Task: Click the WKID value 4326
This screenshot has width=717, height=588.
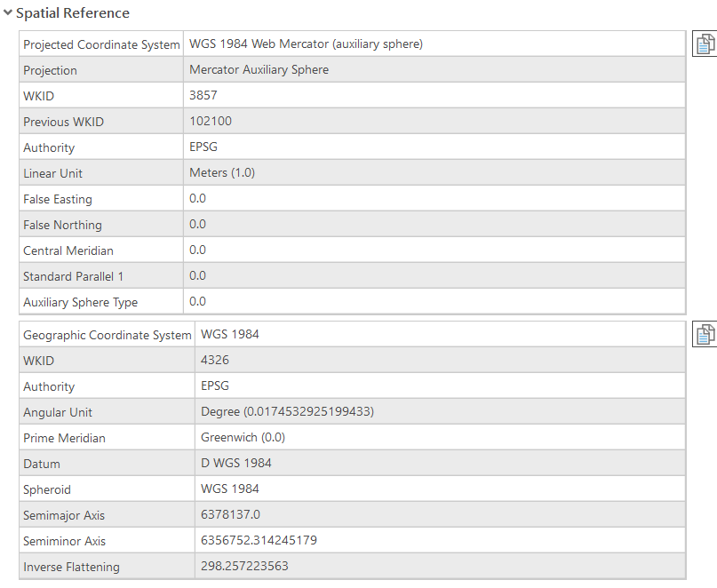Action: tap(214, 360)
